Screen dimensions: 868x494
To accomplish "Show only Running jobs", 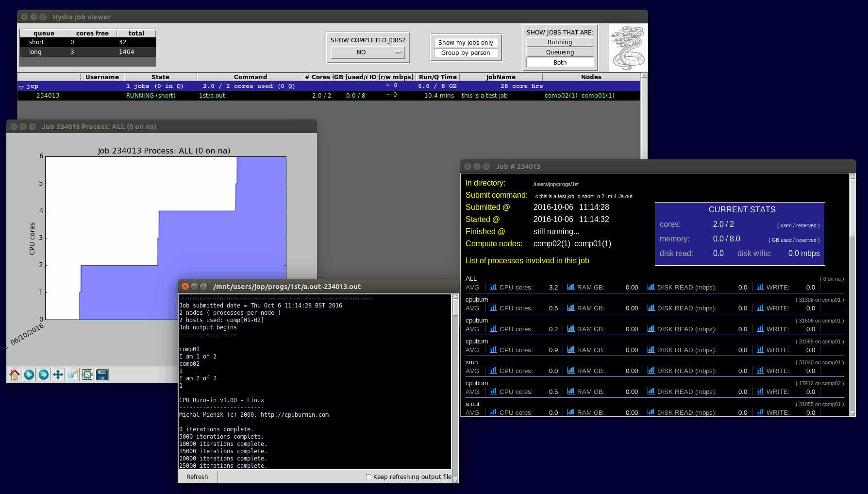I will click(560, 42).
